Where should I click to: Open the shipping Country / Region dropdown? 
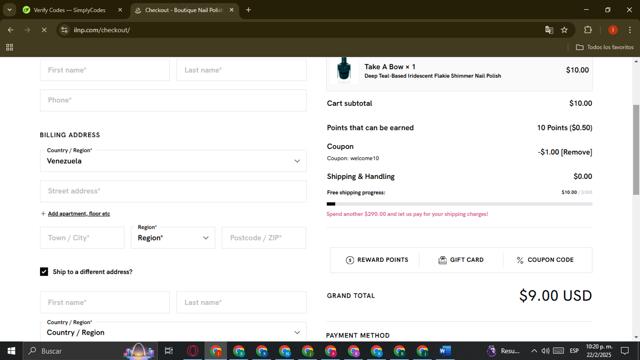pyautogui.click(x=173, y=330)
